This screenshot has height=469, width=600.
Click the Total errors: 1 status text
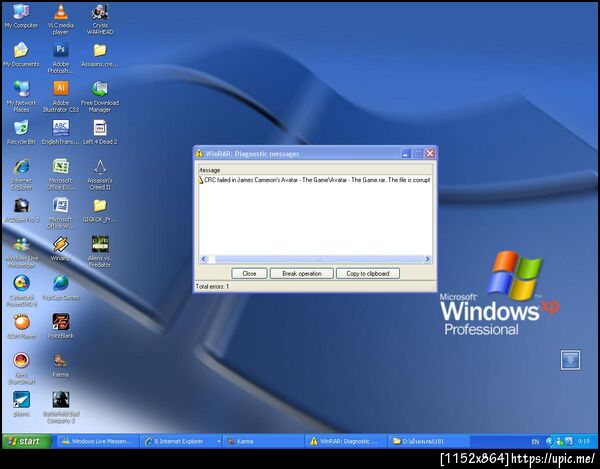(x=212, y=286)
